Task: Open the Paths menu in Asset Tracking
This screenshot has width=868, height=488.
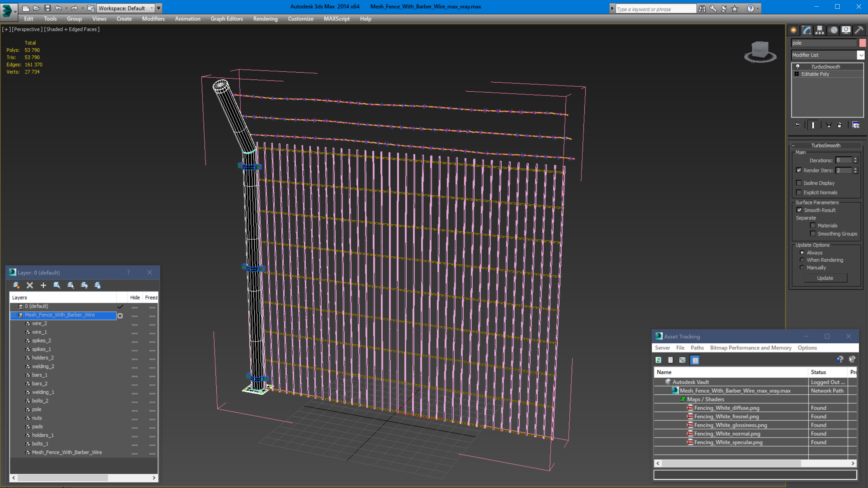Action: tap(697, 348)
